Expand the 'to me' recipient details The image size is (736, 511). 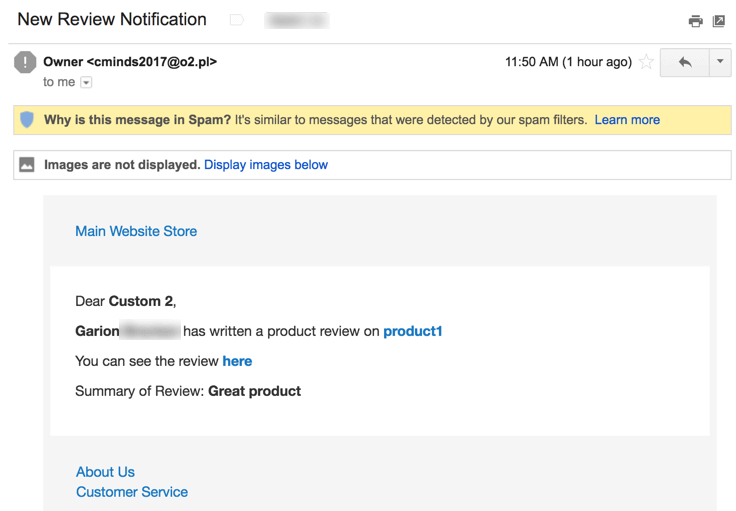(86, 82)
